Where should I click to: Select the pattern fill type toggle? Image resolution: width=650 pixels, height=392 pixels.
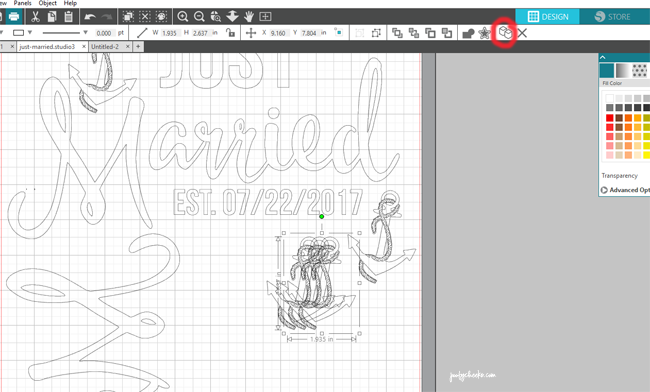639,70
